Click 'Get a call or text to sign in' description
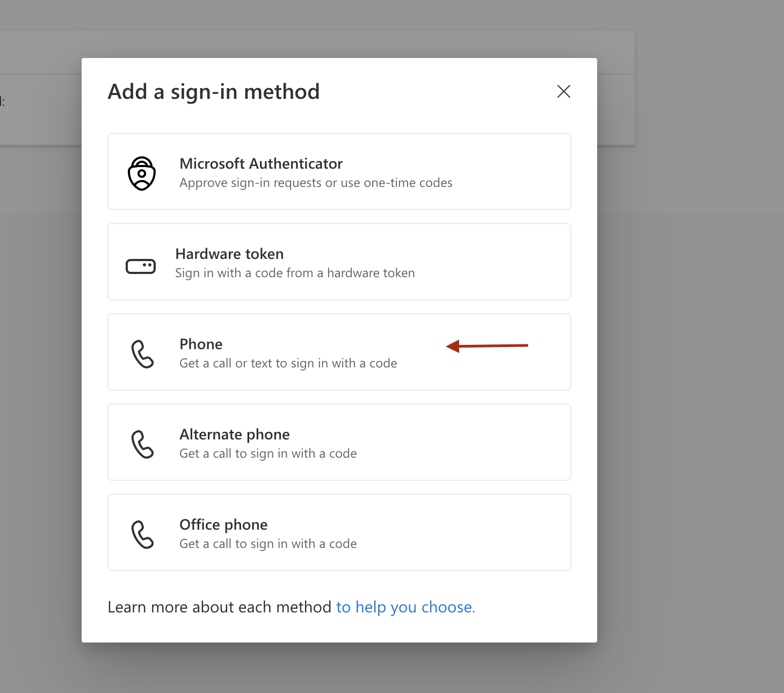 tap(288, 364)
